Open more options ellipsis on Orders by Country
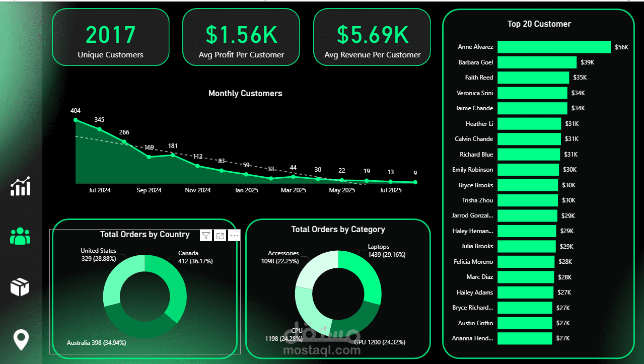Viewport: 644px width, 364px height. tap(234, 236)
